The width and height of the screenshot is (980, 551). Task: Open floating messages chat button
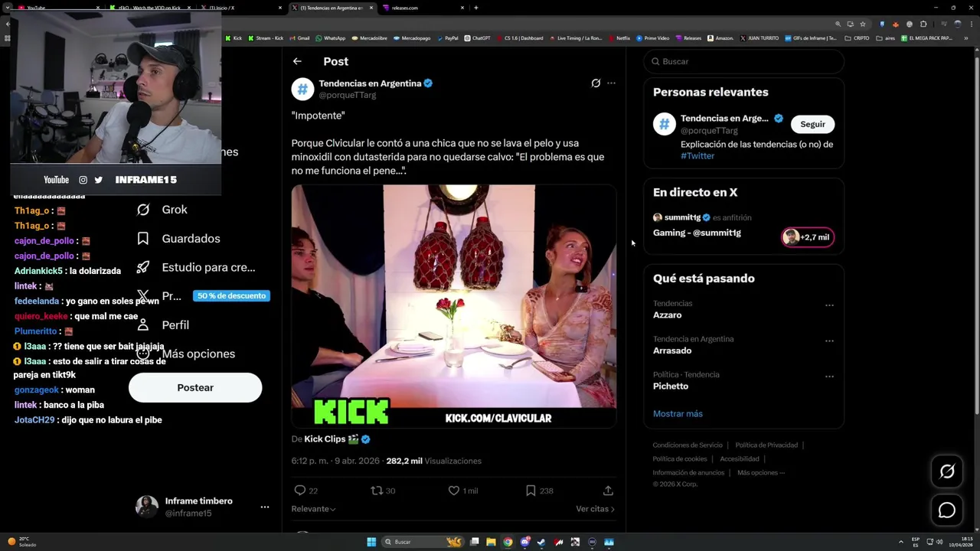pyautogui.click(x=947, y=510)
